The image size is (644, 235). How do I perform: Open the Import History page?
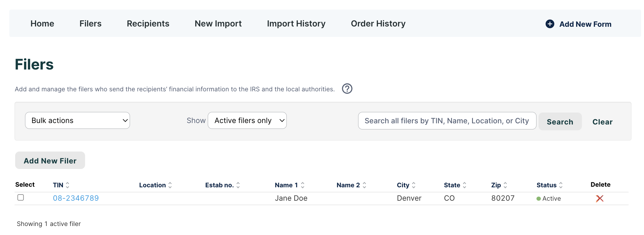(296, 24)
